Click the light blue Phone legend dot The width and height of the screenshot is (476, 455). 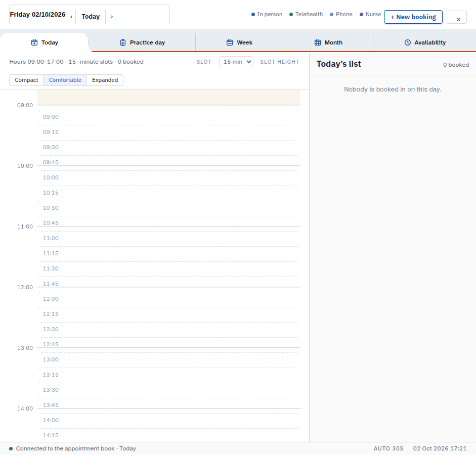[331, 14]
